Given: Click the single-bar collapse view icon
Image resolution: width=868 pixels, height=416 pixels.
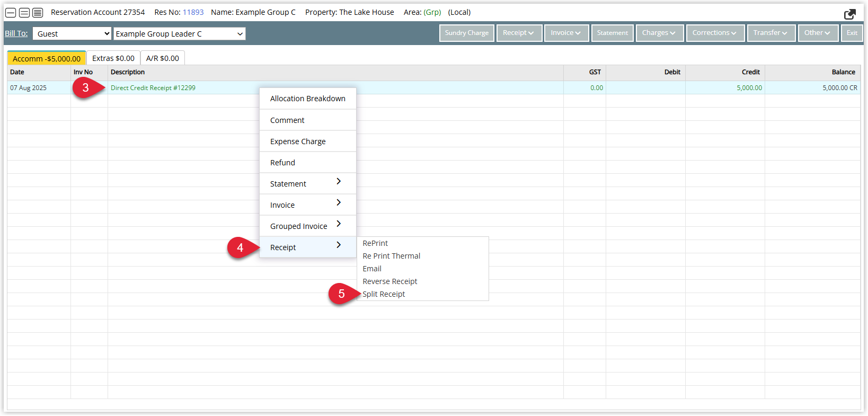Looking at the screenshot, I should (x=11, y=13).
